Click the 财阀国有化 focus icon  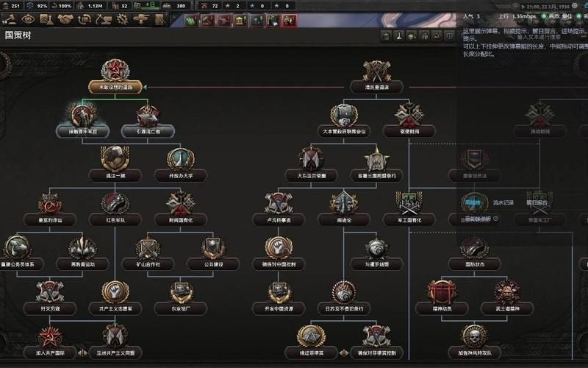click(x=180, y=202)
